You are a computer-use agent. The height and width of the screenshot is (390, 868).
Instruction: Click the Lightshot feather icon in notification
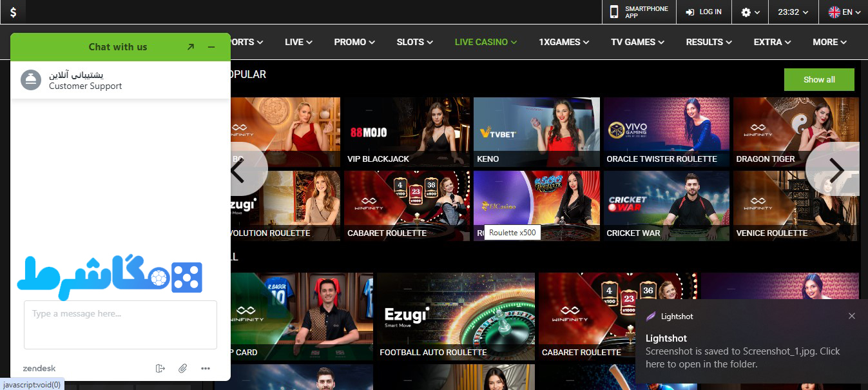[651, 317]
